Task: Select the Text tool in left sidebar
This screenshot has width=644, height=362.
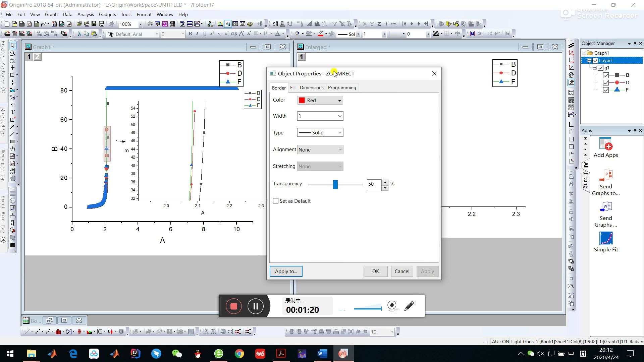Action: tap(13, 112)
